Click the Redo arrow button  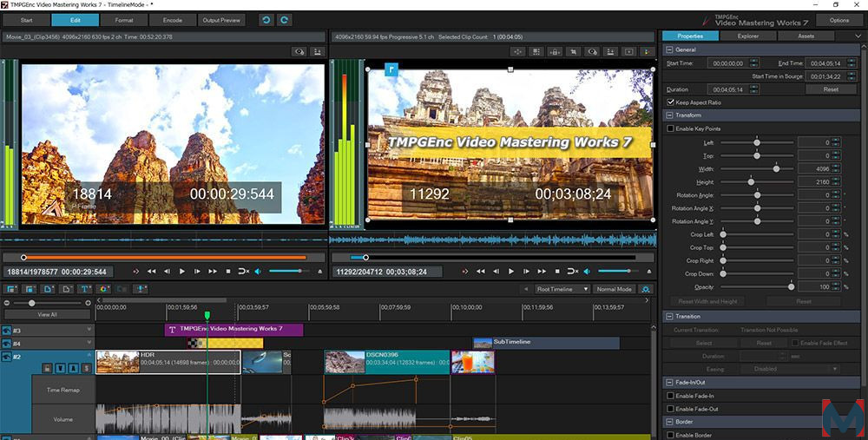point(285,20)
